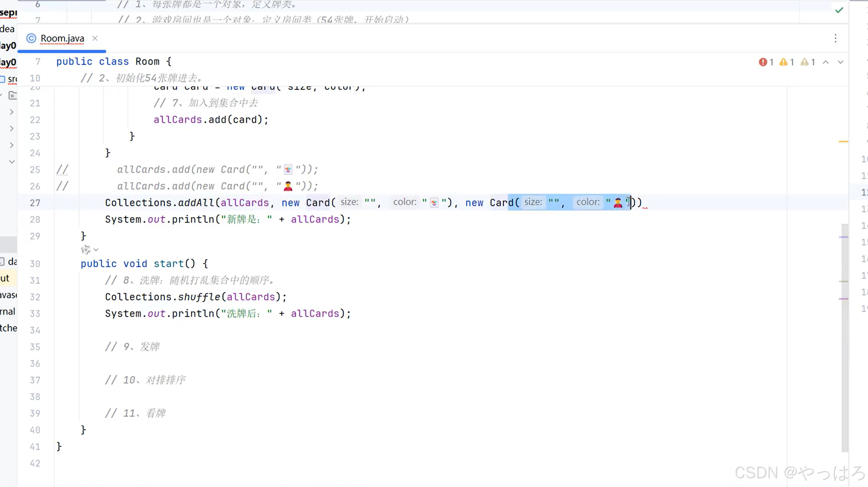Click the Room.java class file icon
Screen dimensions: 868x487
point(31,39)
